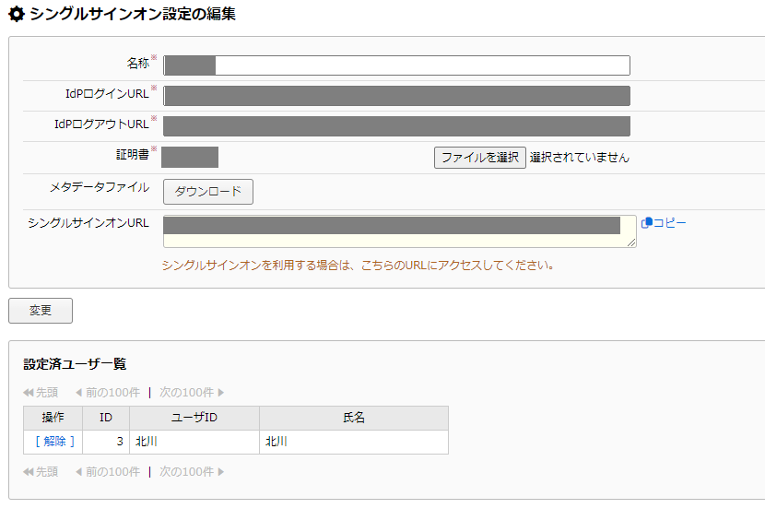Click the 解除 link for user ID 3
Screen dimensions: 765x532
(x=53, y=442)
